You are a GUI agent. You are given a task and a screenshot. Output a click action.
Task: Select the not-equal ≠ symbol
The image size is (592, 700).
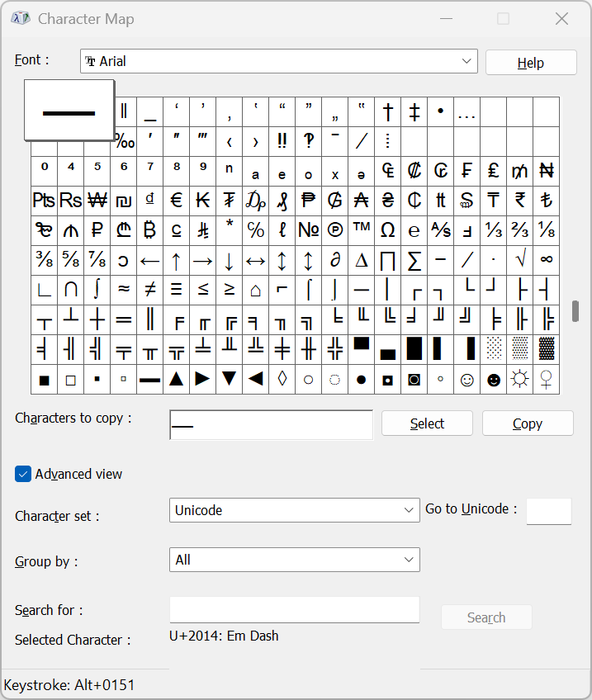[x=150, y=291]
